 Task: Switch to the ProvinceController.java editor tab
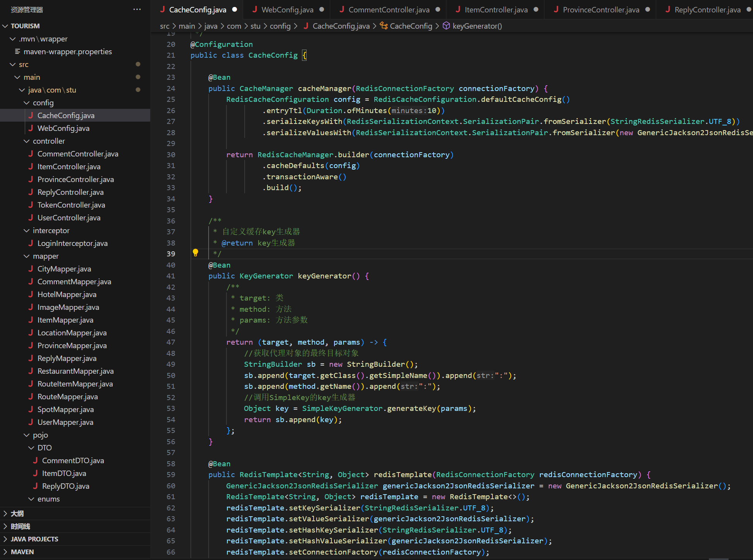(601, 9)
